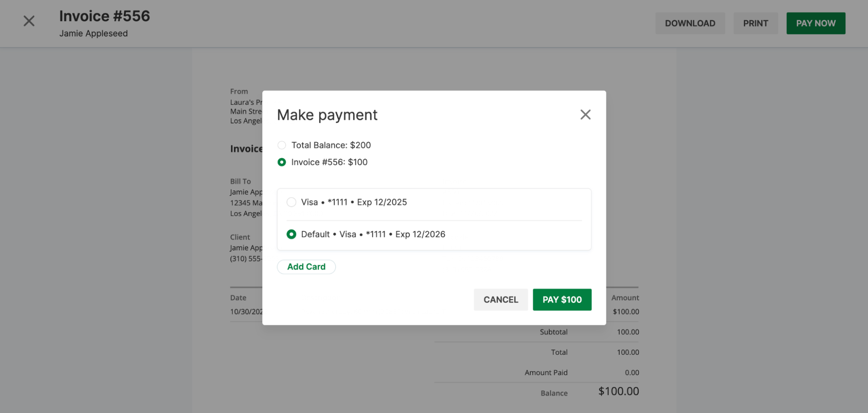
Task: Click the Invoice #556 header title
Action: pos(105,16)
